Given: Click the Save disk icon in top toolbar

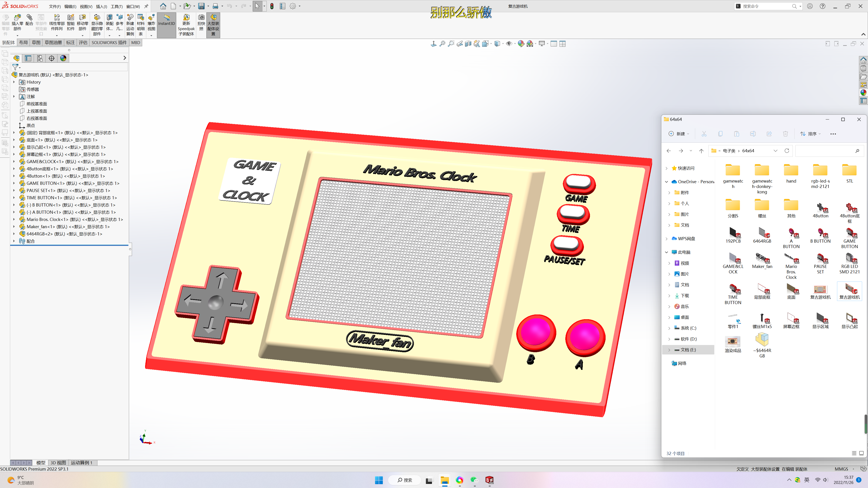Looking at the screenshot, I should 201,6.
